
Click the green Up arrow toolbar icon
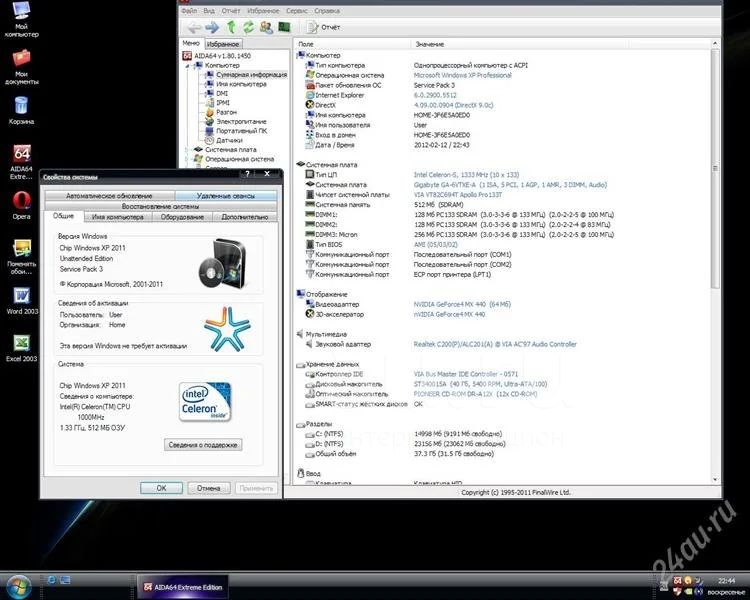click(231, 27)
